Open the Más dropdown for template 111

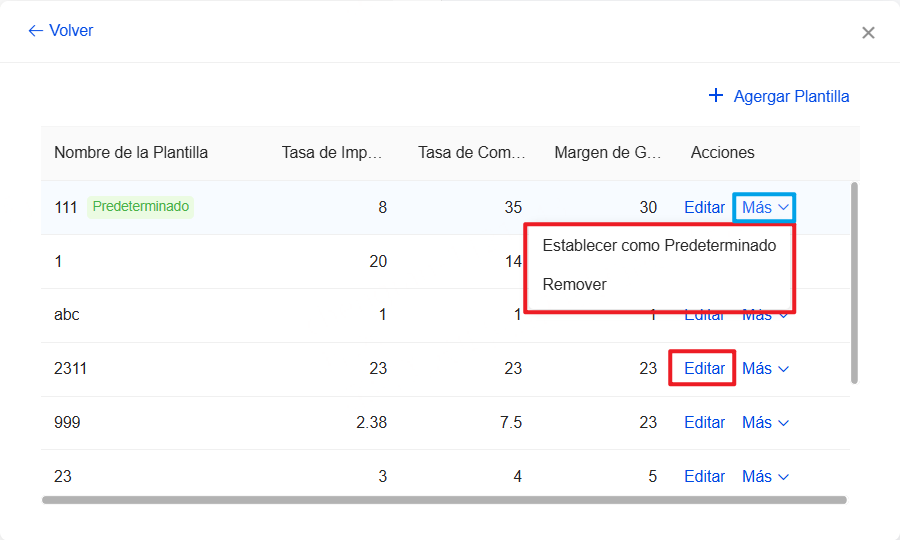[x=765, y=208]
